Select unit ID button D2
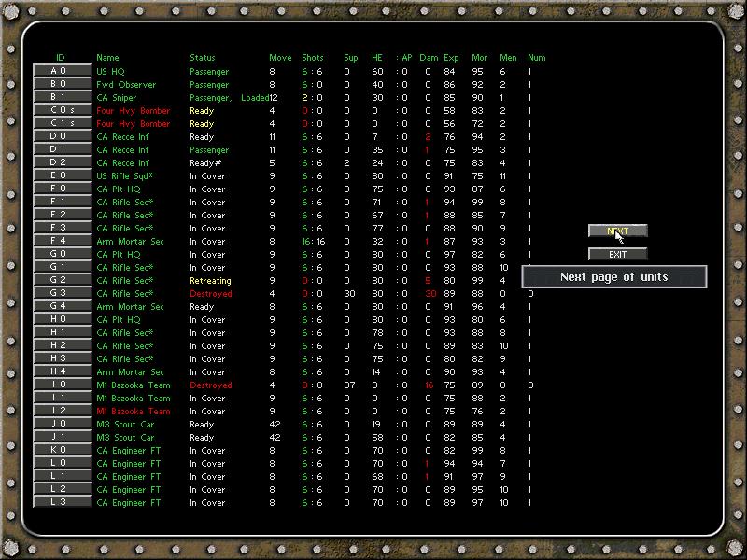 coord(63,162)
